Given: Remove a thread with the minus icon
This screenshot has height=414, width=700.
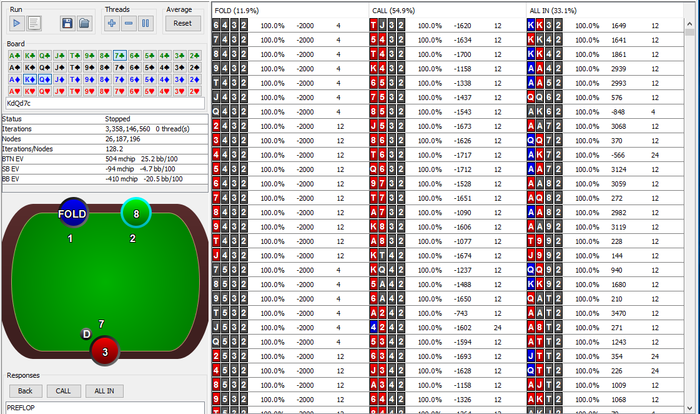Looking at the screenshot, I should [x=129, y=23].
